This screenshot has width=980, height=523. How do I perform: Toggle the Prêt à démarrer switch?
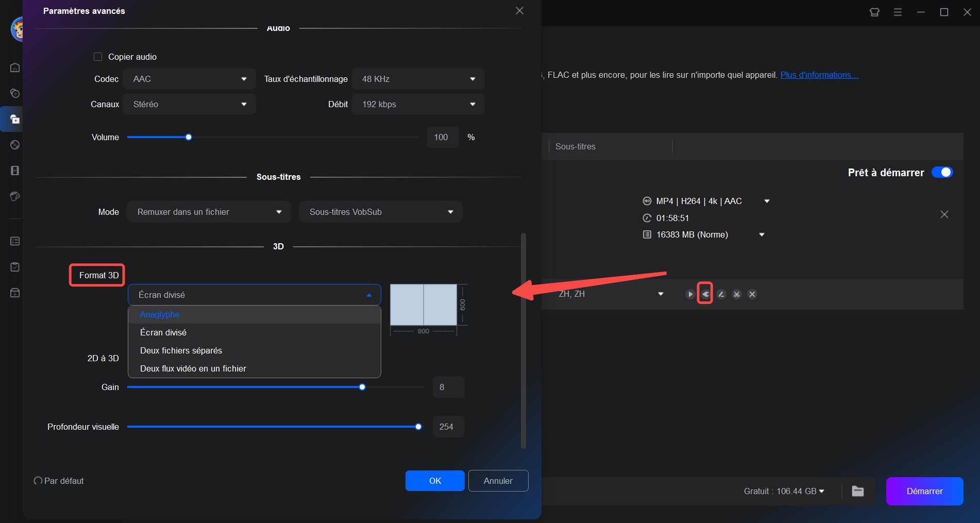[942, 173]
